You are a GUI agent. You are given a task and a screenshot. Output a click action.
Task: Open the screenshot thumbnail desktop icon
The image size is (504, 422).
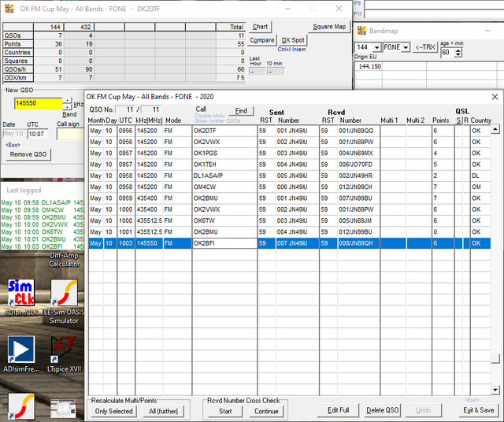point(63,407)
